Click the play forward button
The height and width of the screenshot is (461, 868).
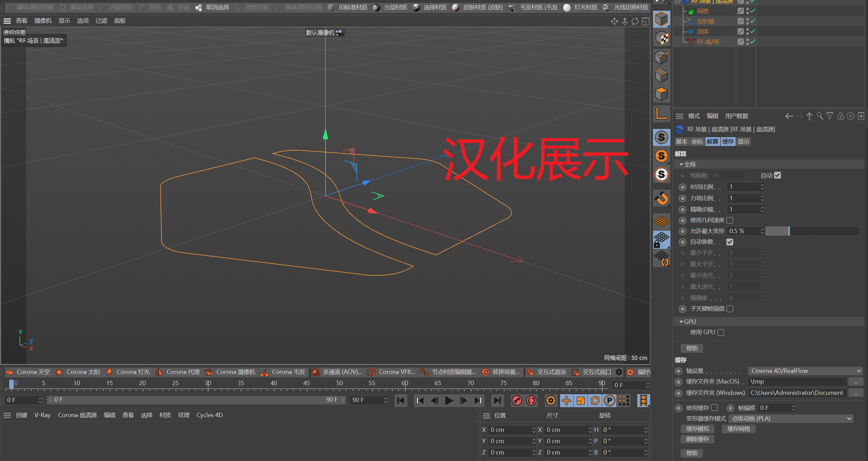point(449,400)
